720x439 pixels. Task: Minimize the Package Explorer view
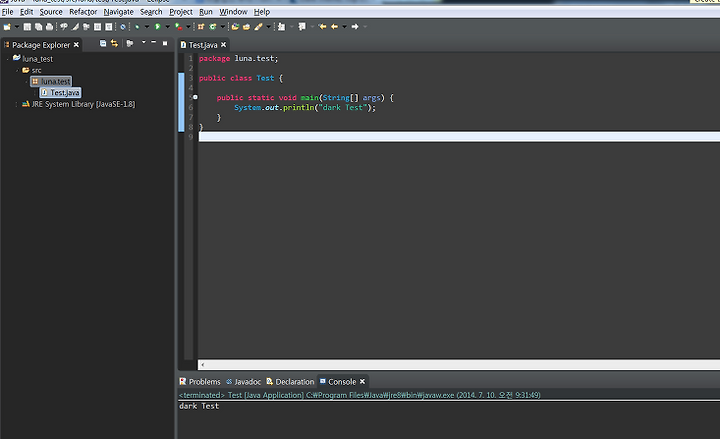153,42
